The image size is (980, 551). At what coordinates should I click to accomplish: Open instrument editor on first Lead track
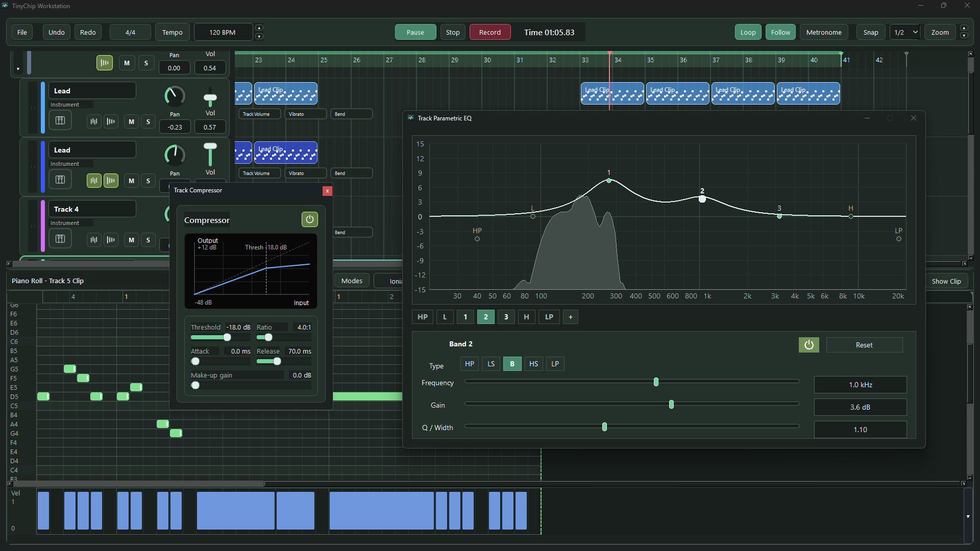(60, 121)
